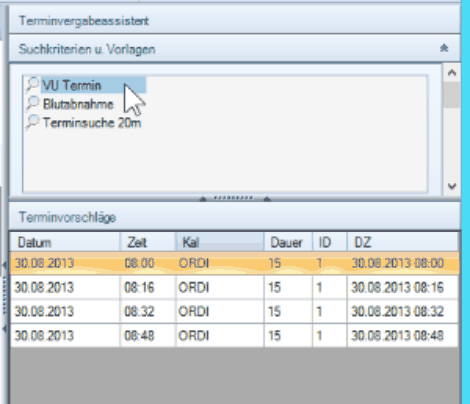The width and height of the screenshot is (470, 404).
Task: Select the 08:48 appointment suggestion row
Action: (234, 335)
